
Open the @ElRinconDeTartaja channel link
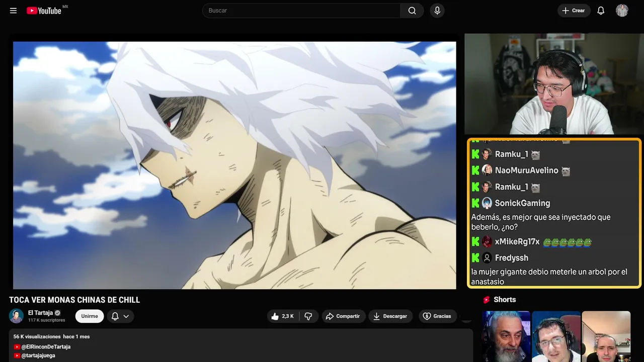46,347
